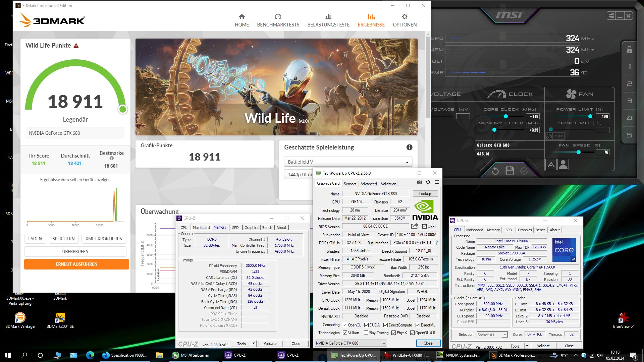Select Afterburner profile slot 3
The image size is (644, 362).
630,101
